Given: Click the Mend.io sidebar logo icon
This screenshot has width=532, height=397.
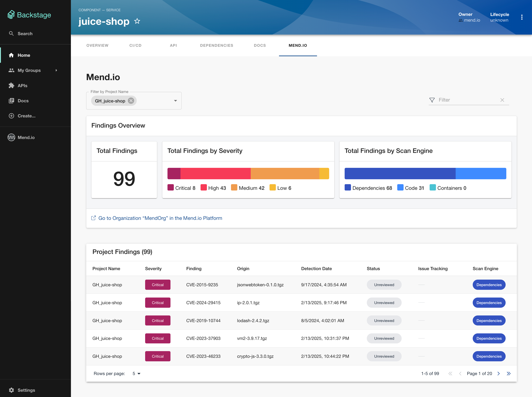Looking at the screenshot, I should click(x=11, y=137).
